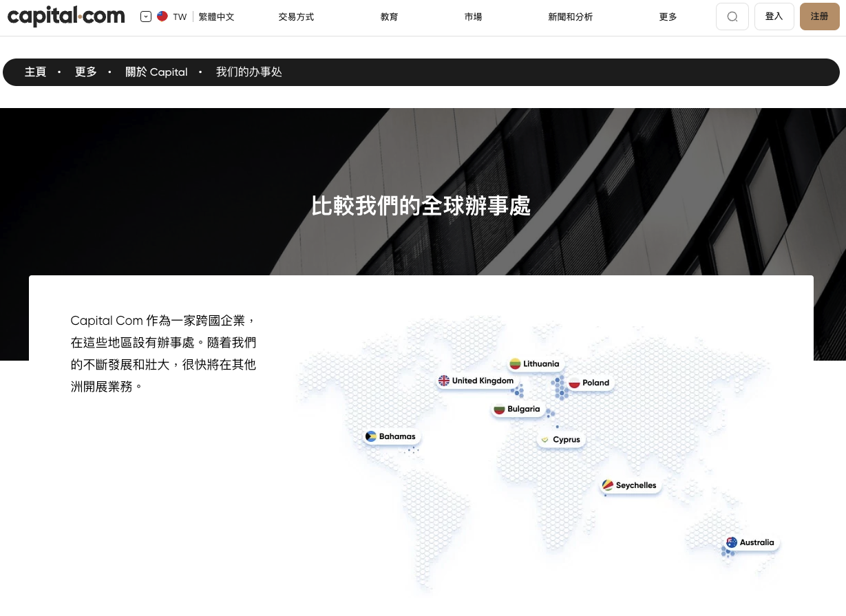Click the Bahamas flag icon
This screenshot has height=616, width=846.
click(x=371, y=436)
